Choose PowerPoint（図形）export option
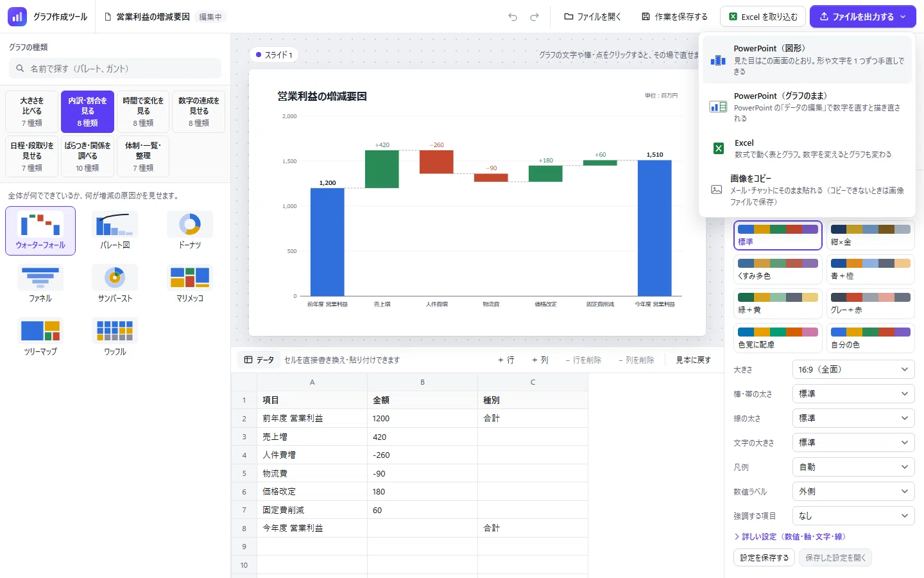This screenshot has width=924, height=578. pos(807,60)
